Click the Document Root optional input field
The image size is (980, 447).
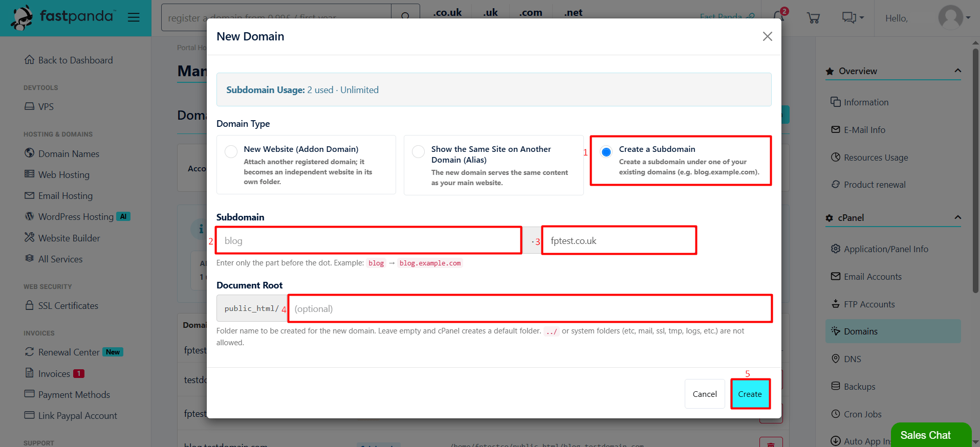coord(530,308)
